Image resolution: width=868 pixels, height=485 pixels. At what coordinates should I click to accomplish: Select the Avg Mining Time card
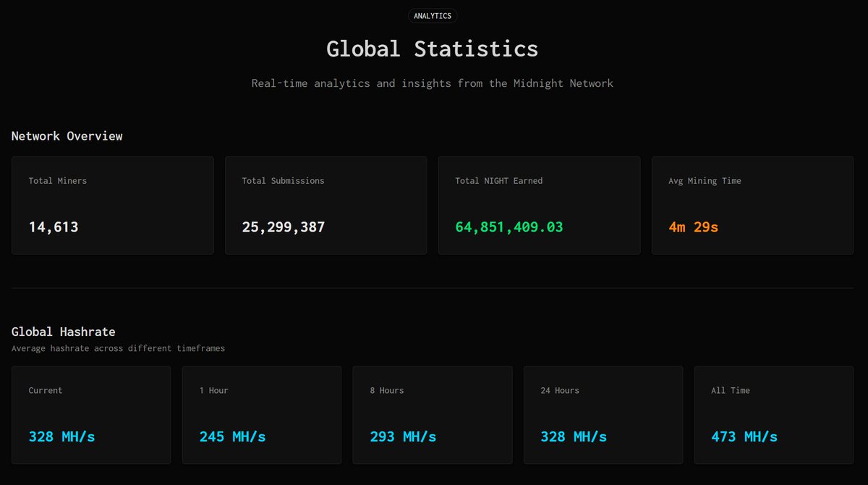[x=752, y=205]
